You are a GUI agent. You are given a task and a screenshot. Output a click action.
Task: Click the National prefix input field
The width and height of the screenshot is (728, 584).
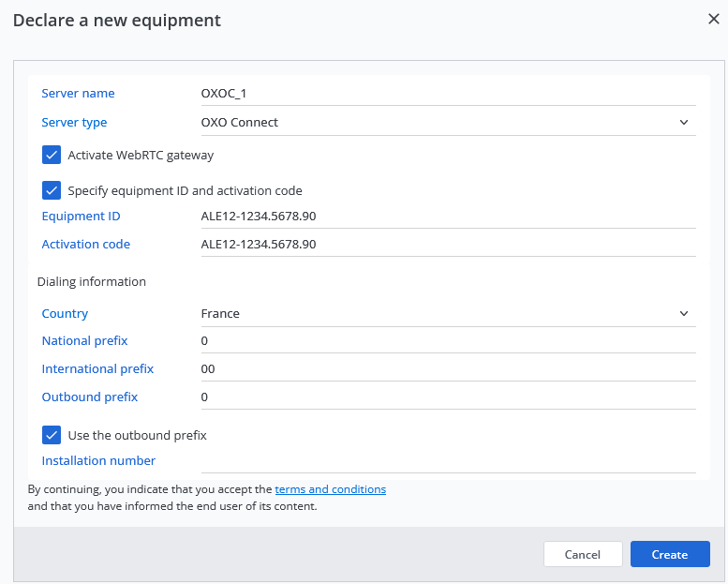coord(447,341)
